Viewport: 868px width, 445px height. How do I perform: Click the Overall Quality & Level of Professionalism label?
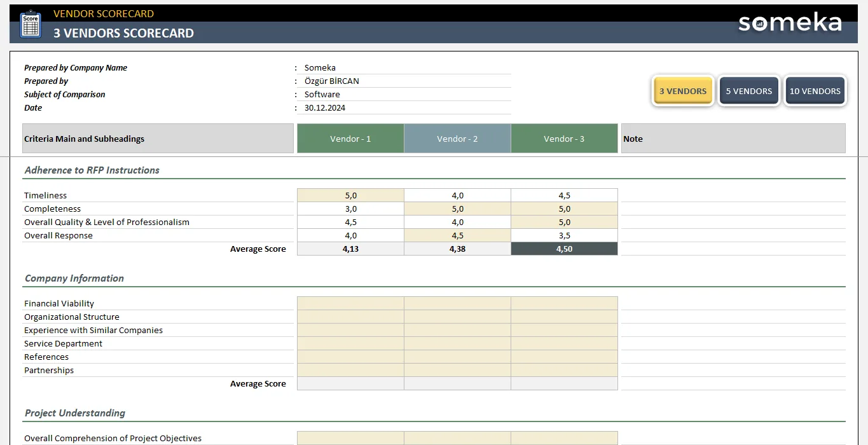[107, 222]
